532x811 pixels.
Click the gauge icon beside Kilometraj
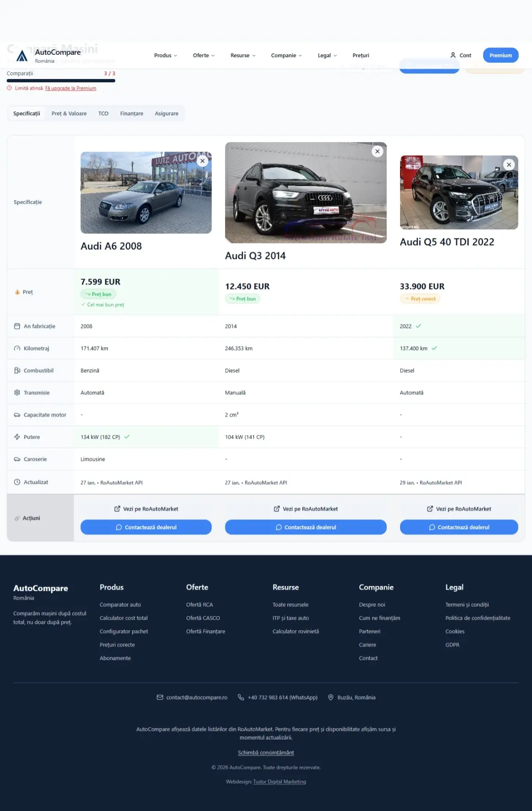coord(17,348)
